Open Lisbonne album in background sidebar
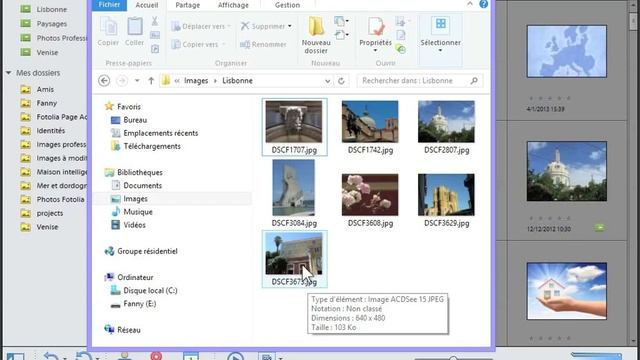This screenshot has height=360, width=640. point(44,9)
